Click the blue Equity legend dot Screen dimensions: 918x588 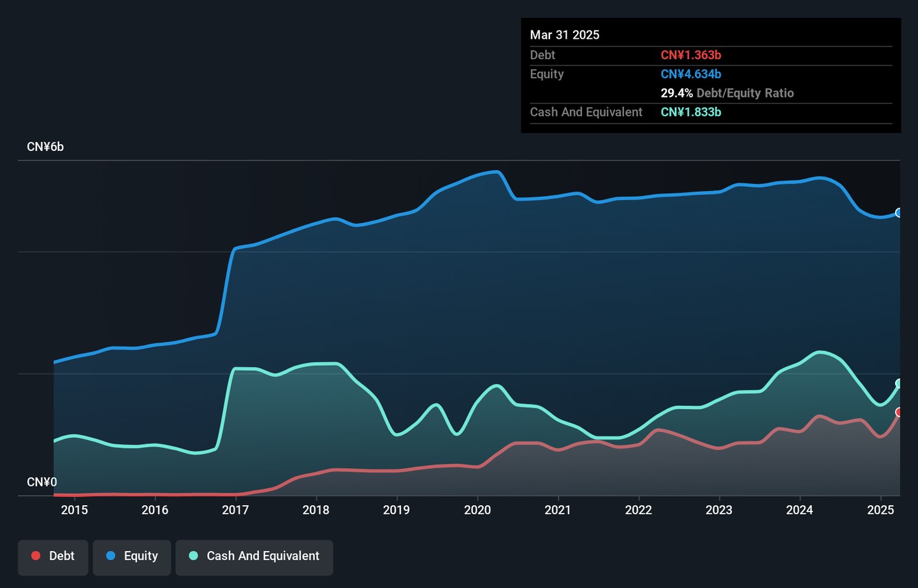point(111,556)
